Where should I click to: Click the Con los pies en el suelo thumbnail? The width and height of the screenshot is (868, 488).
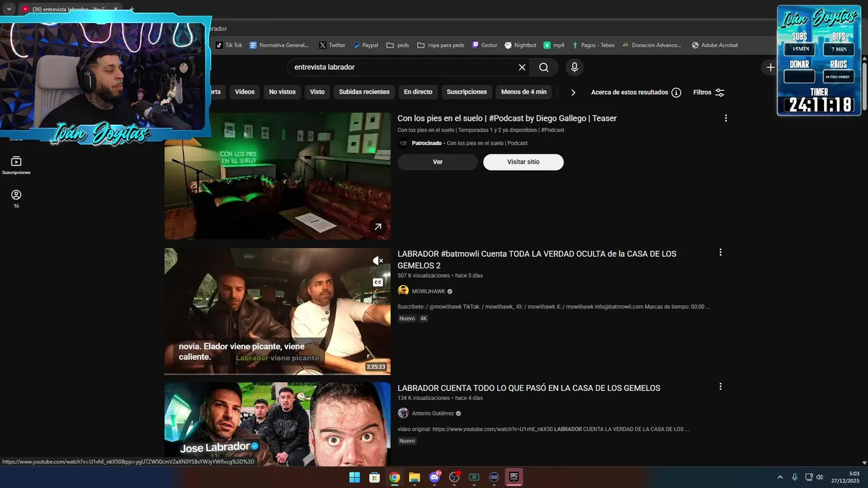coord(277,176)
